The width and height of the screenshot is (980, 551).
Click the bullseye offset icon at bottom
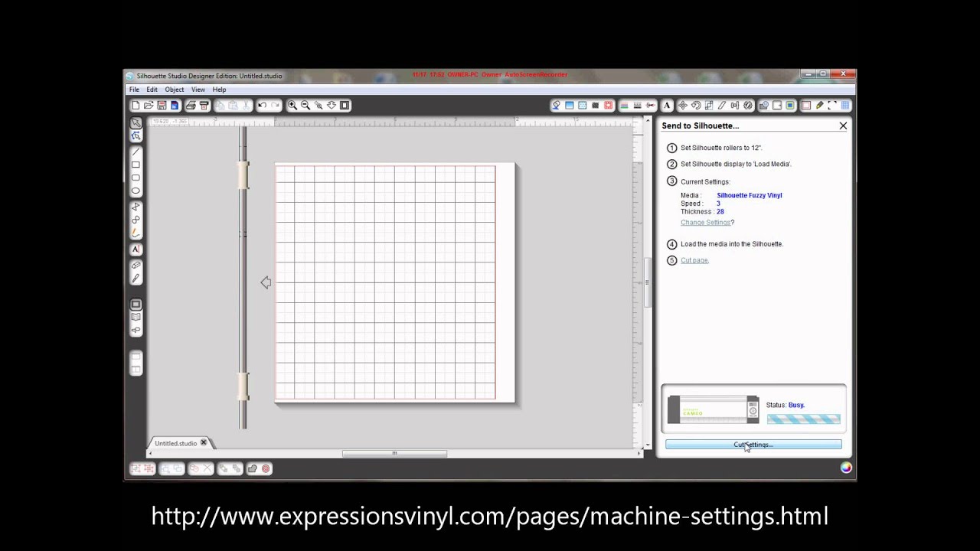click(266, 468)
